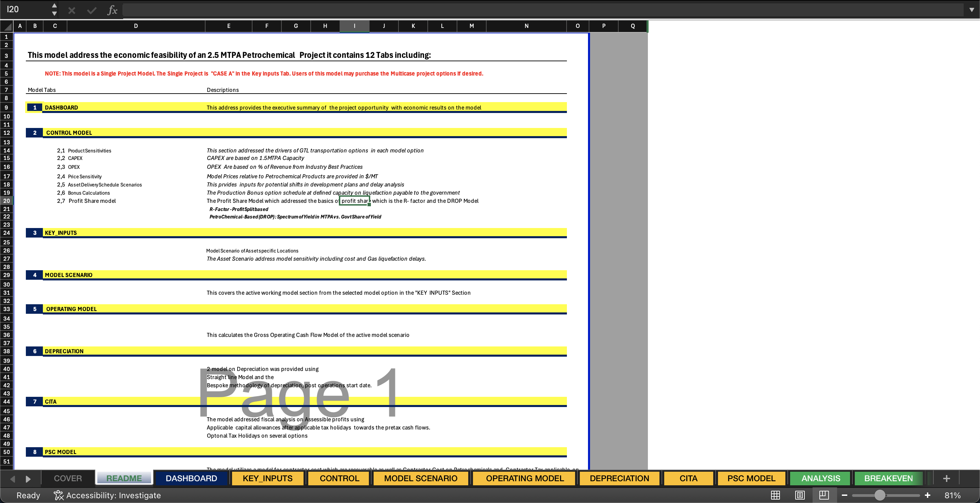
Task: Switch to the BREAKEVEN sheet tab
Action: (888, 478)
